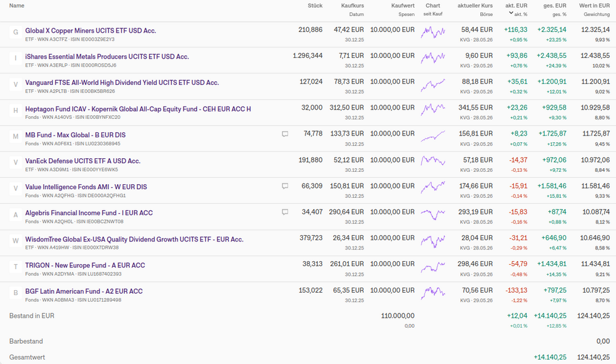Sort by Spesen sub-header

(407, 14)
